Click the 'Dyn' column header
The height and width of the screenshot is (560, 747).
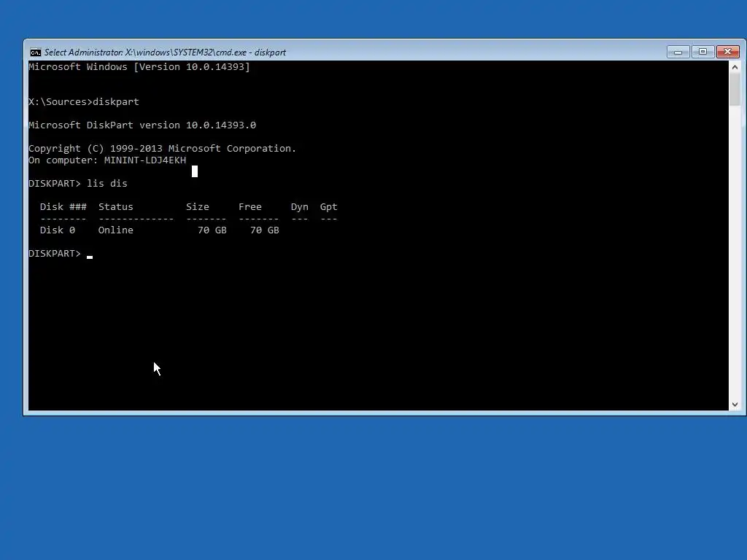click(x=300, y=206)
